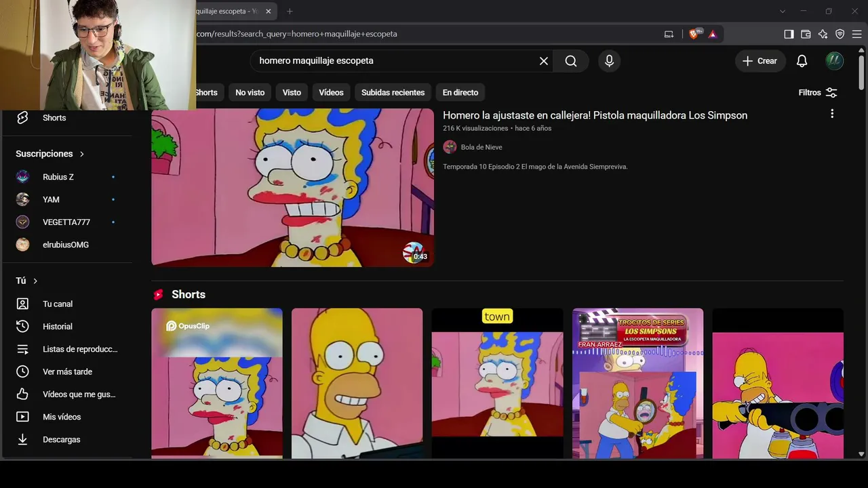868x488 pixels.
Task: Close the 'maquillaje escopeta' browser tab
Action: tap(269, 12)
